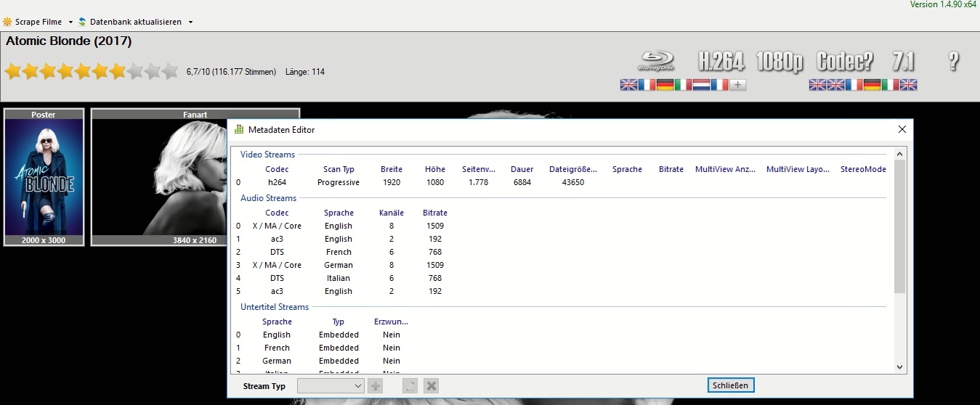Select the h264 codec cell

click(x=277, y=182)
